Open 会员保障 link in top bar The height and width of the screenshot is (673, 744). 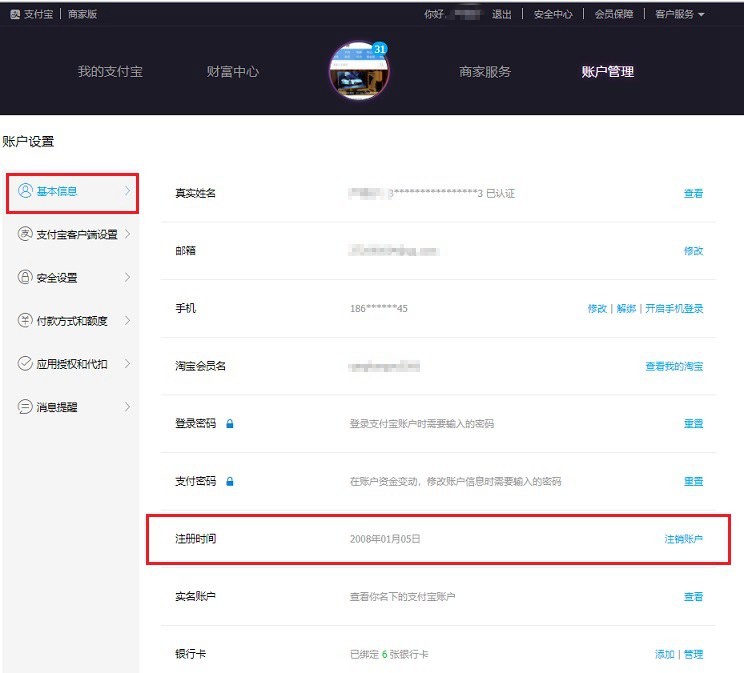tap(614, 14)
